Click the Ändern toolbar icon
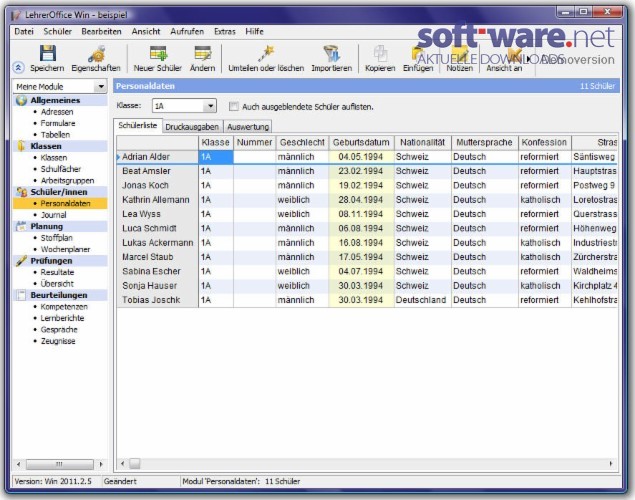Screen dimensions: 635x500 (202, 53)
